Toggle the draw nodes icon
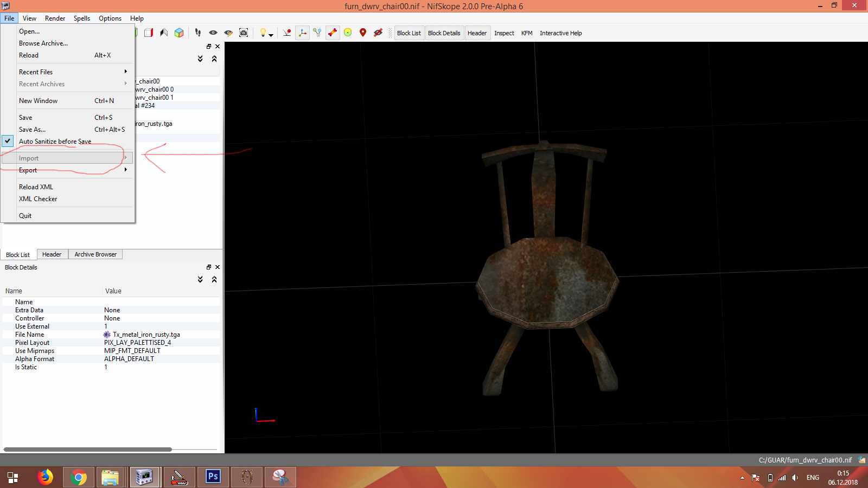This screenshot has width=868, height=488. tap(317, 33)
